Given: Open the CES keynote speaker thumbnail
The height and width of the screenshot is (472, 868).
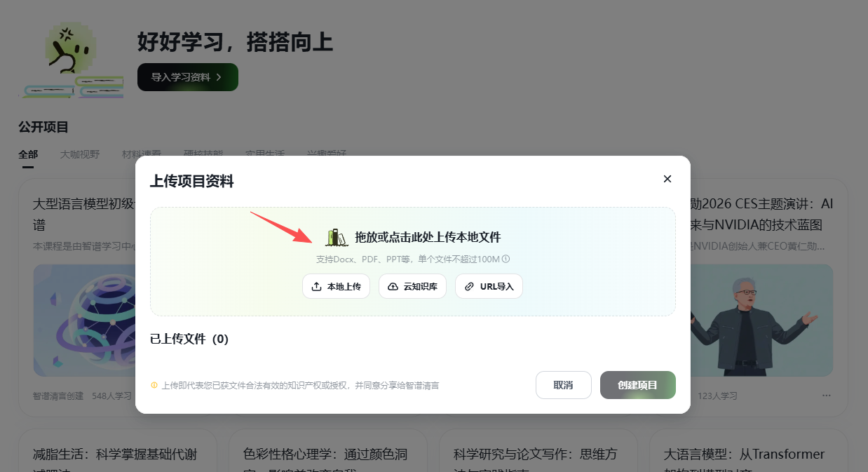Looking at the screenshot, I should [761, 320].
